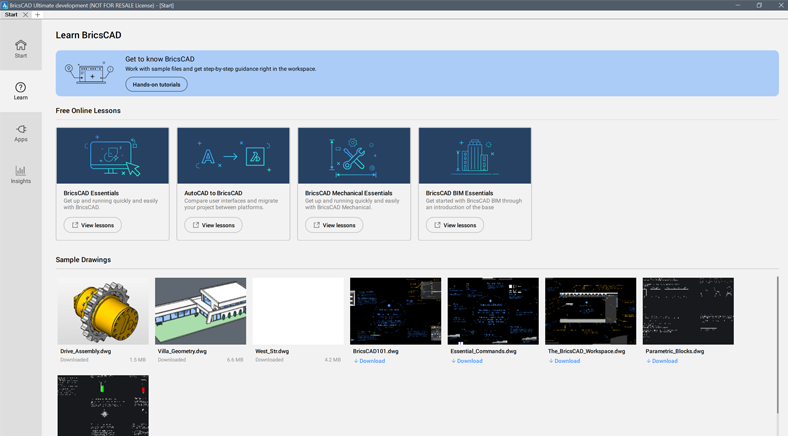The width and height of the screenshot is (788, 436).
Task: Select the Learn sidebar item
Action: click(x=21, y=91)
